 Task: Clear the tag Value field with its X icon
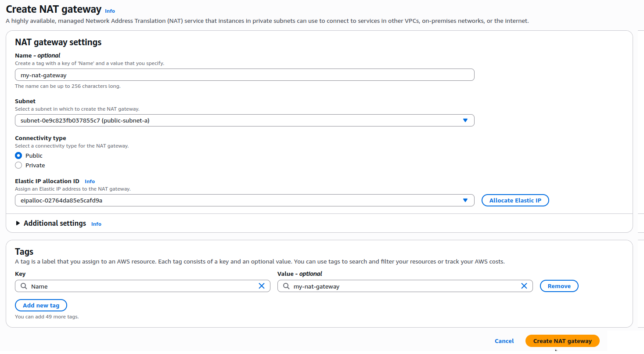(524, 286)
